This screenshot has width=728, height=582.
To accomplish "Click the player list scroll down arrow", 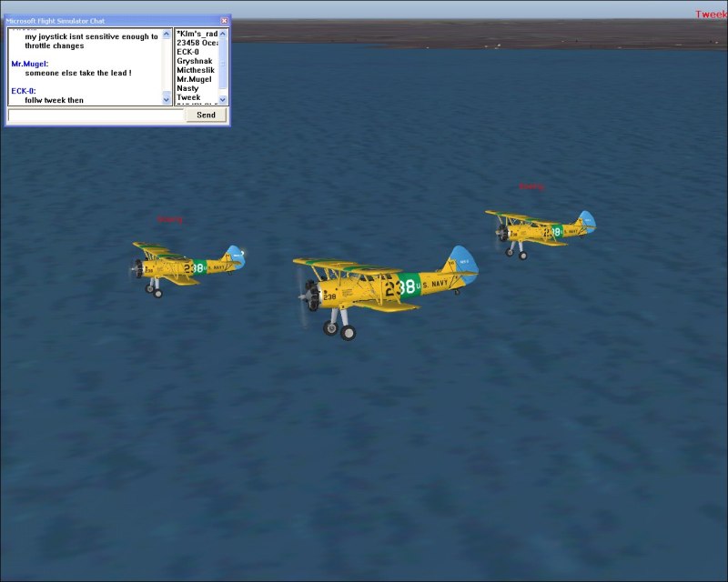I will pyautogui.click(x=223, y=99).
